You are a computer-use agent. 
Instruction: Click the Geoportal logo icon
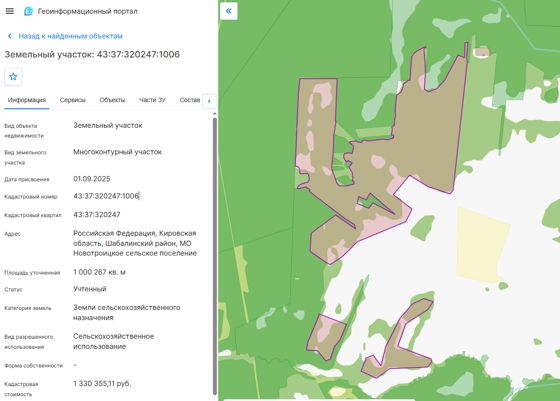[x=28, y=11]
